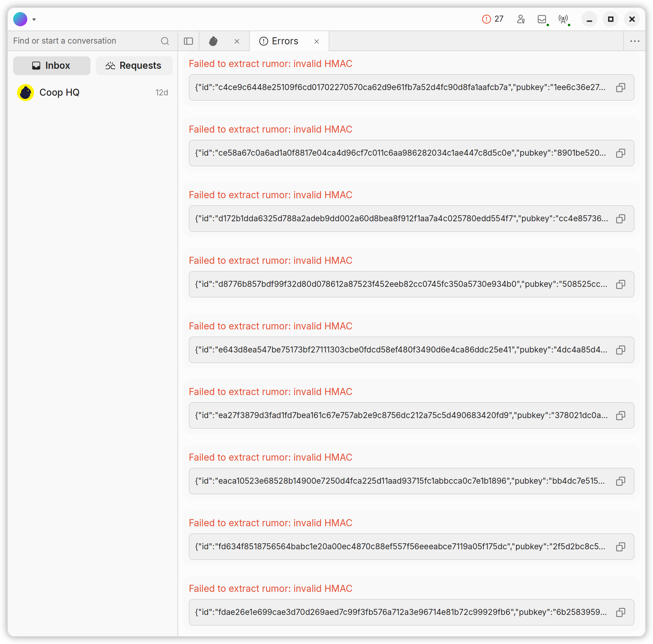Copy the error JSON starting with c4ce9c6448

620,88
